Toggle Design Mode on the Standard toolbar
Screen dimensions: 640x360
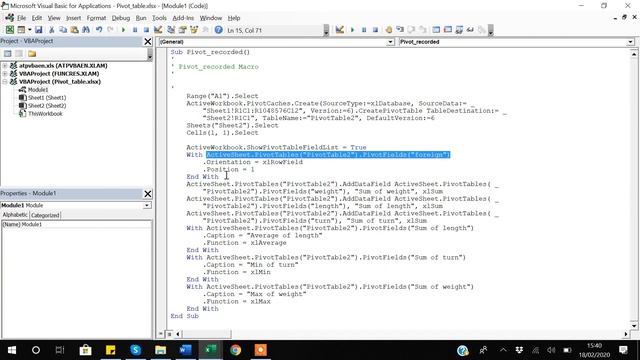[x=158, y=30]
